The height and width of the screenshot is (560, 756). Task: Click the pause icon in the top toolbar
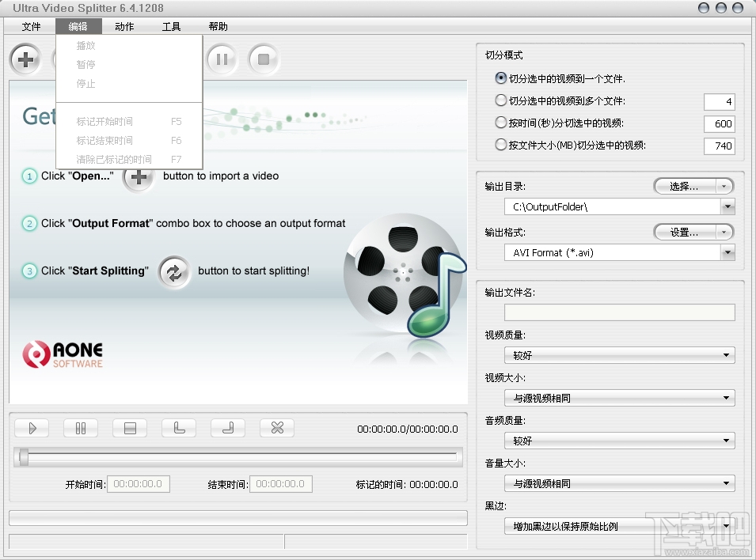222,59
